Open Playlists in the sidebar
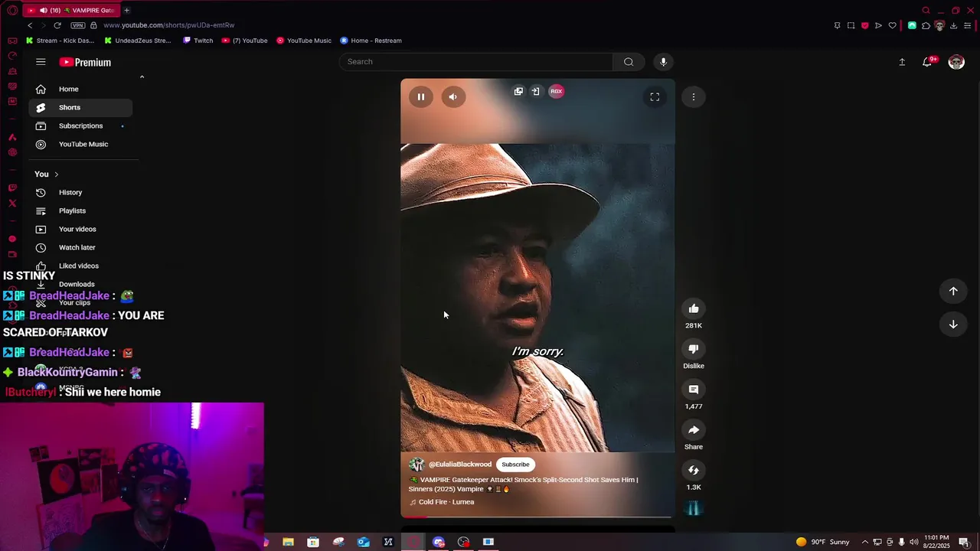This screenshot has width=980, height=551. [x=80, y=210]
